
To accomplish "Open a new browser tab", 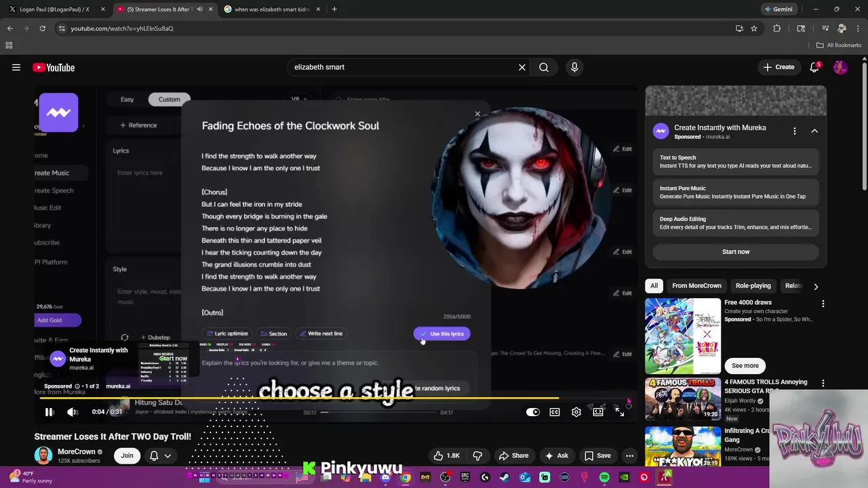I will (x=334, y=9).
